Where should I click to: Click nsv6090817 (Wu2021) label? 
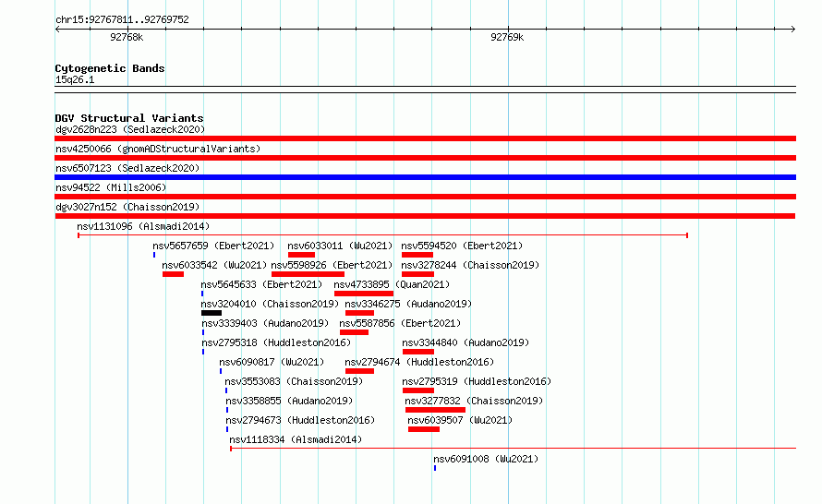[272, 362]
